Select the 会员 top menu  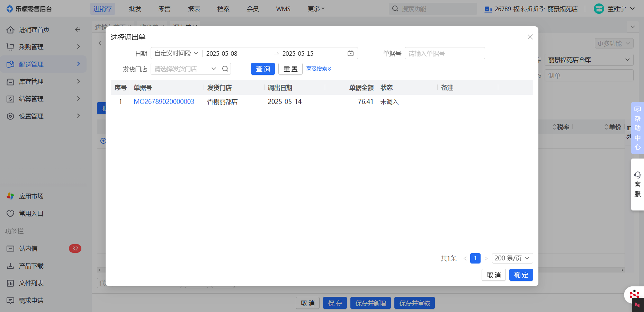pos(253,9)
